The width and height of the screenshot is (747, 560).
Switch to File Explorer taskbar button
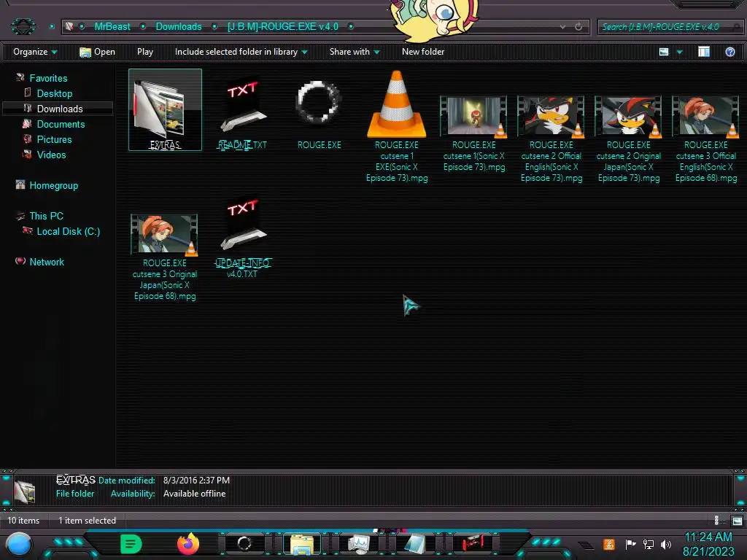(302, 544)
